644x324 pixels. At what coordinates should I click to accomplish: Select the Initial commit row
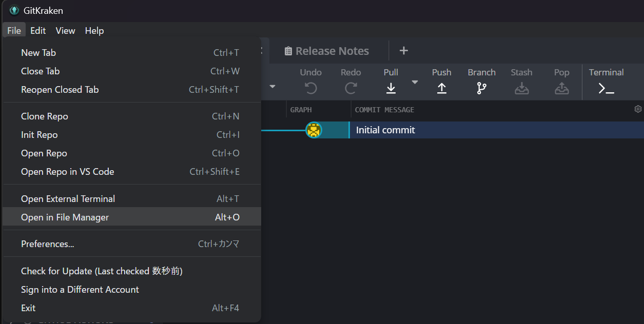pos(462,130)
